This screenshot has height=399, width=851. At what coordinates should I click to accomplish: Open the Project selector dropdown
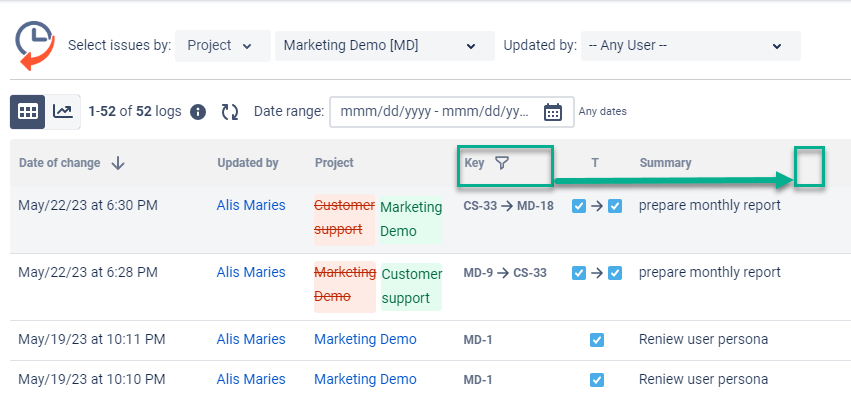click(223, 46)
